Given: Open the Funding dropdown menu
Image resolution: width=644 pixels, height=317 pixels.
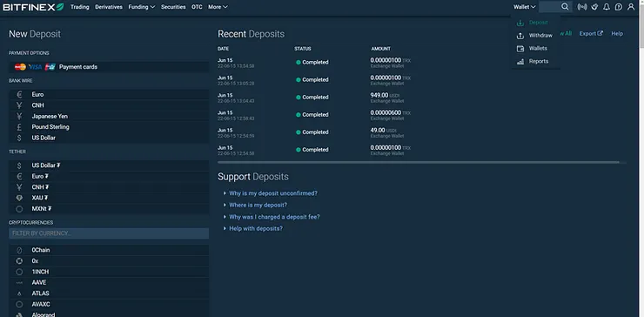Looking at the screenshot, I should point(141,7).
